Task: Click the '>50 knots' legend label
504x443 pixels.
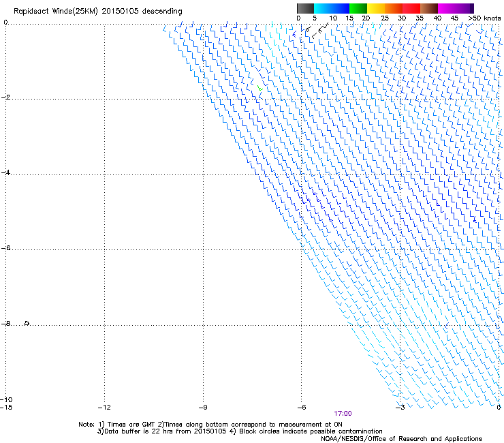Action: tap(484, 18)
